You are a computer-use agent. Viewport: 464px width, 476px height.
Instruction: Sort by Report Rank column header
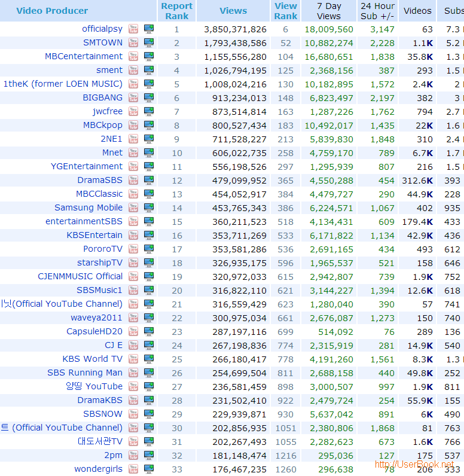click(177, 11)
